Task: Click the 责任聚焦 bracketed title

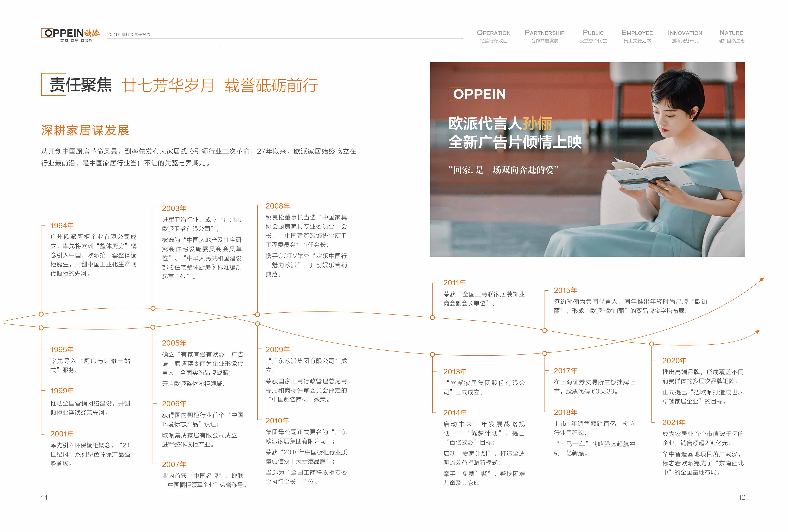Action: coord(80,85)
